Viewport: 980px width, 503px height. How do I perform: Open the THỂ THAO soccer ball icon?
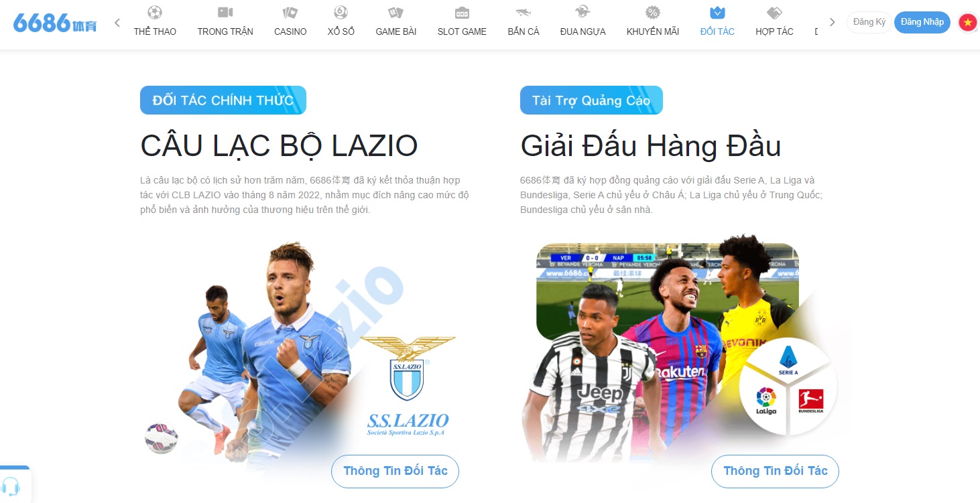pos(155,12)
